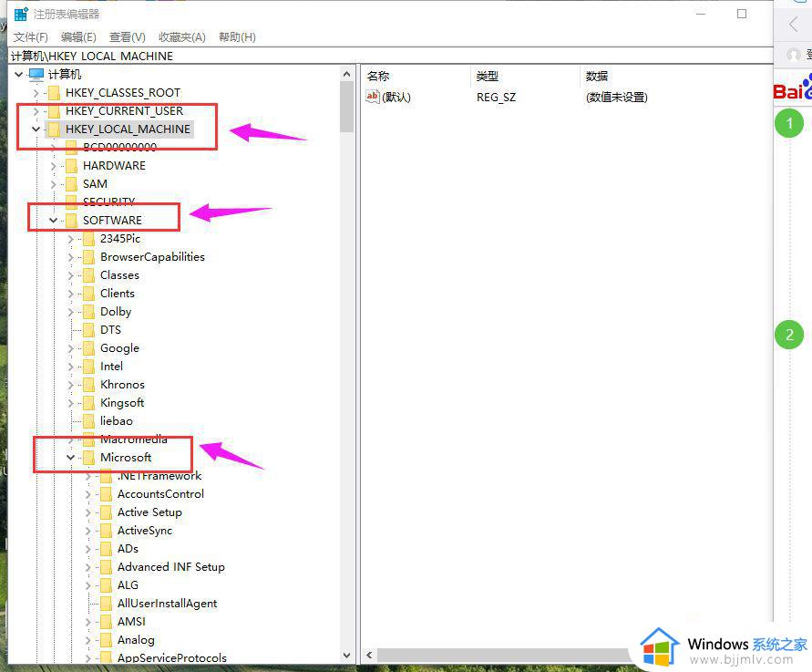The width and height of the screenshot is (812, 672).
Task: Click values pane scroll-left arrow
Action: click(369, 655)
